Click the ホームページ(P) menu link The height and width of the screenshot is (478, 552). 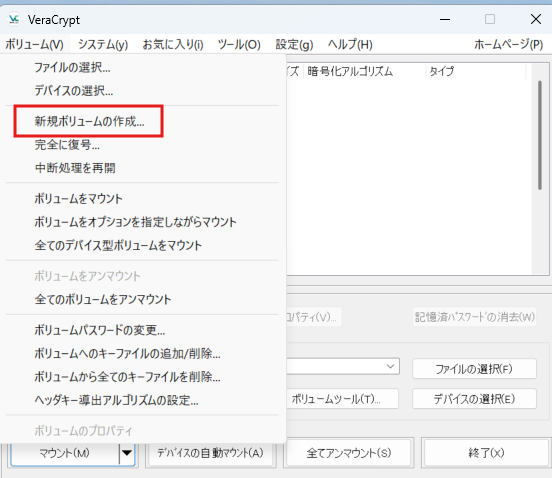tap(508, 45)
